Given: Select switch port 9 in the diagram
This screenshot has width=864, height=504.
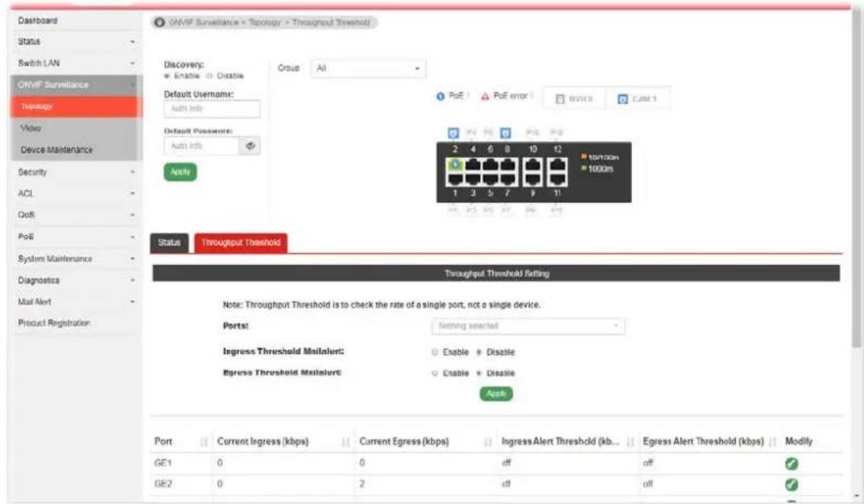Looking at the screenshot, I should pos(532,179).
